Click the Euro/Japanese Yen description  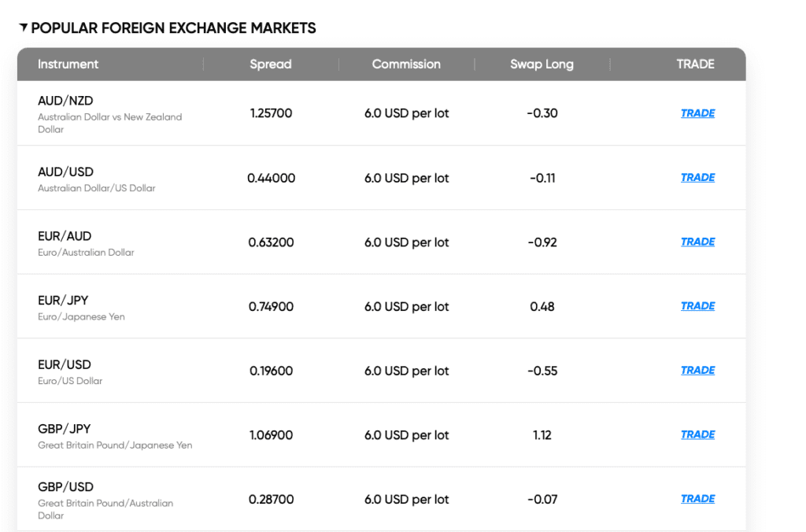pos(81,316)
